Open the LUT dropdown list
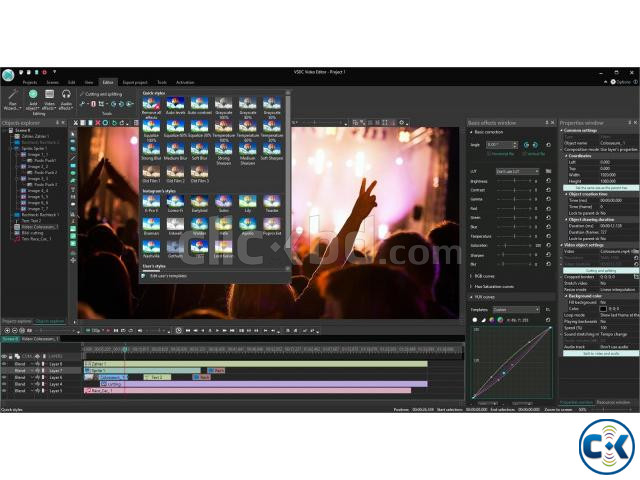The image size is (640, 480). [518, 171]
